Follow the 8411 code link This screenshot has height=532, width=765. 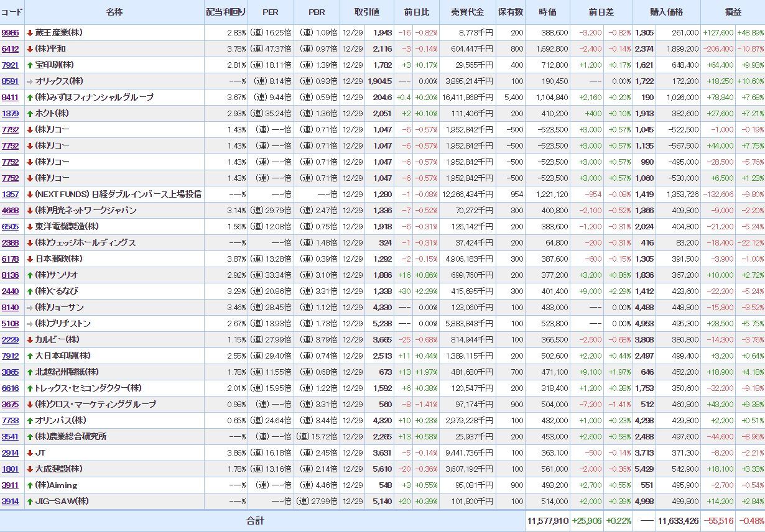(x=10, y=98)
